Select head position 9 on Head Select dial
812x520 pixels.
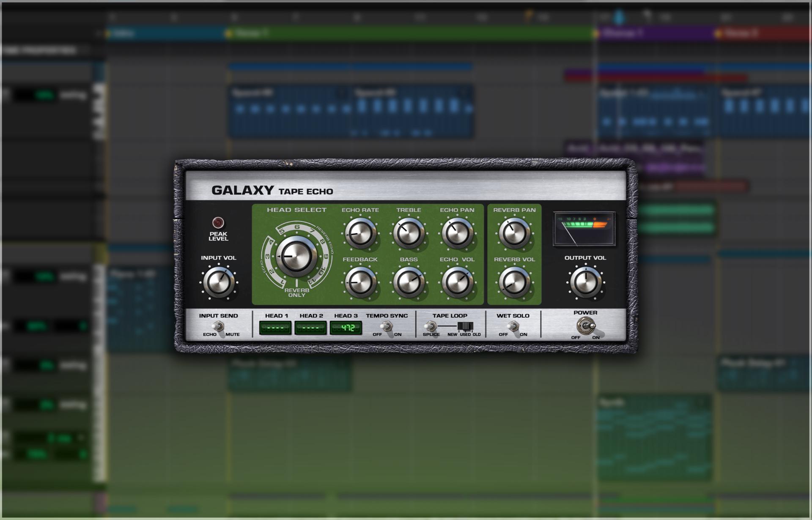(x=326, y=257)
